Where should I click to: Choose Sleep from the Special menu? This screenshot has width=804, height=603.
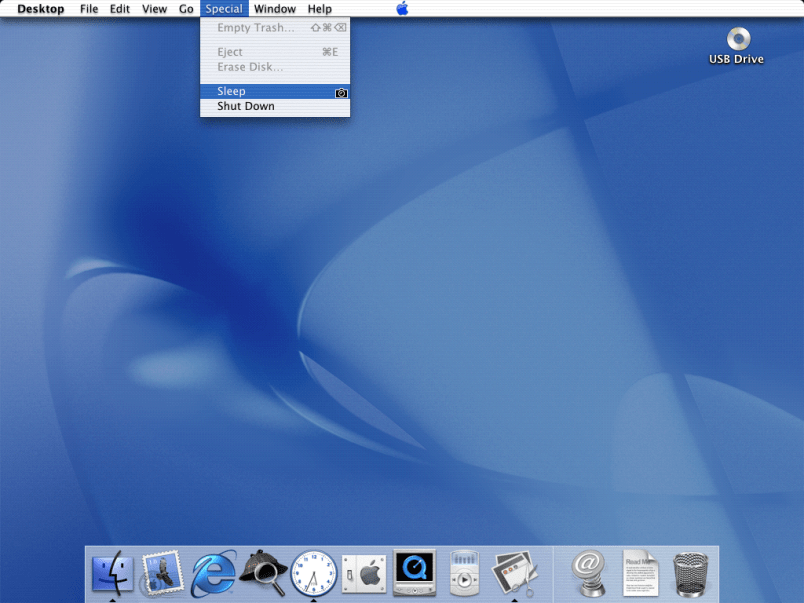coord(231,91)
